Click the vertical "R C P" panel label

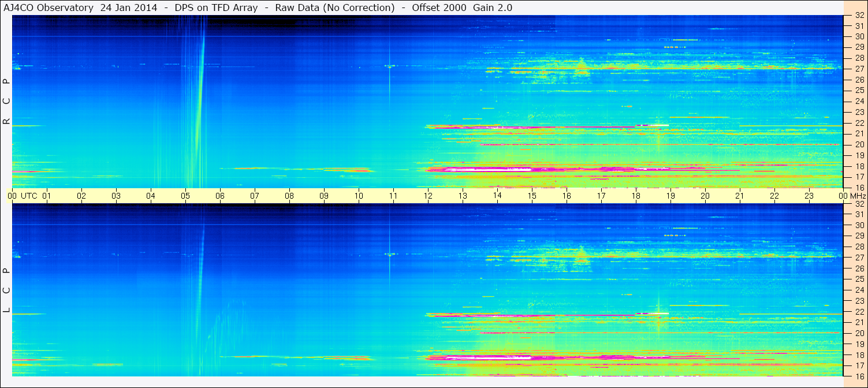(7, 102)
